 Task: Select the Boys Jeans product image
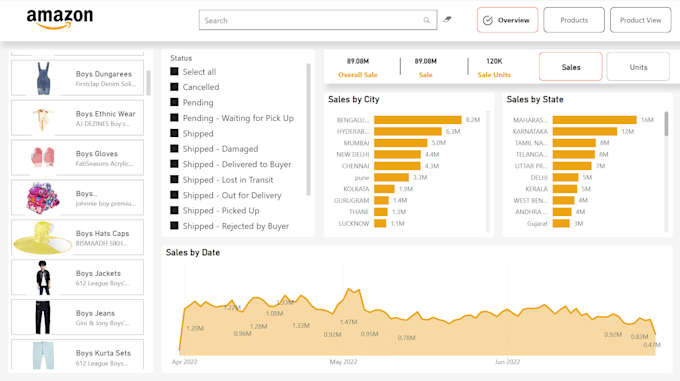point(42,317)
